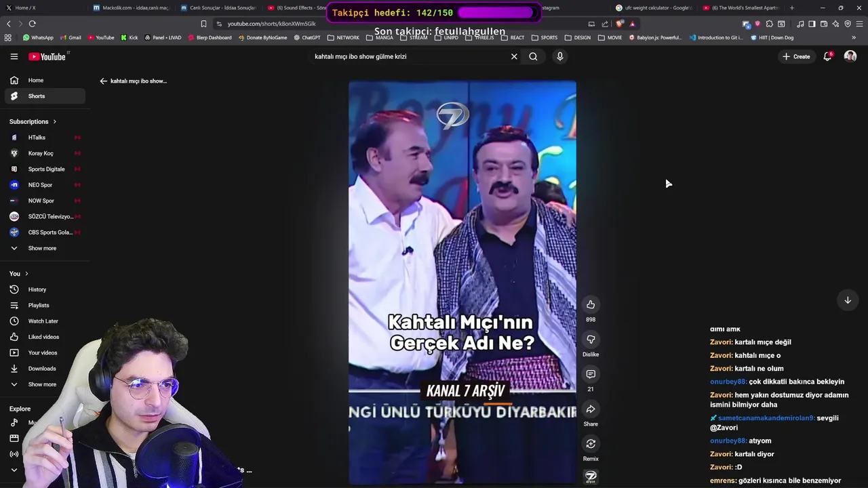This screenshot has height=488, width=868.
Task: Open the Koray Koç subscription channel
Action: (45, 153)
